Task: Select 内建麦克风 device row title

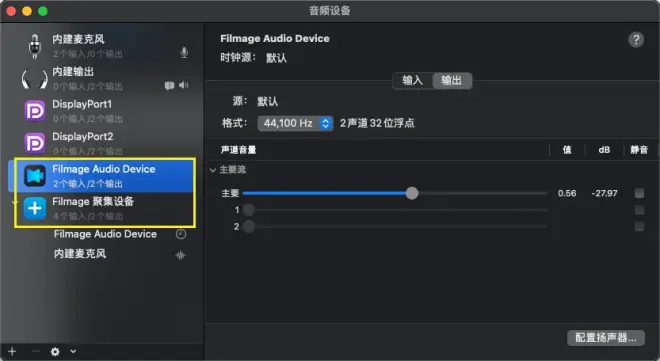Action: coord(78,39)
